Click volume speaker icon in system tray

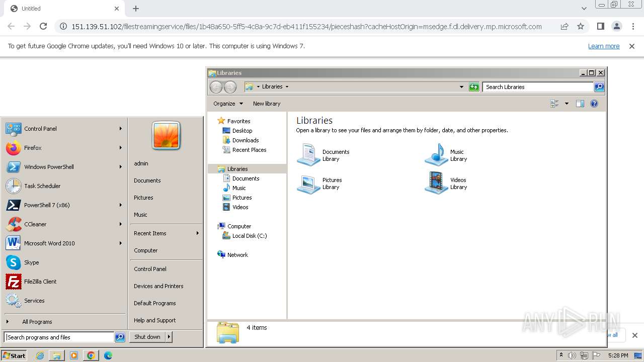pyautogui.click(x=572, y=355)
